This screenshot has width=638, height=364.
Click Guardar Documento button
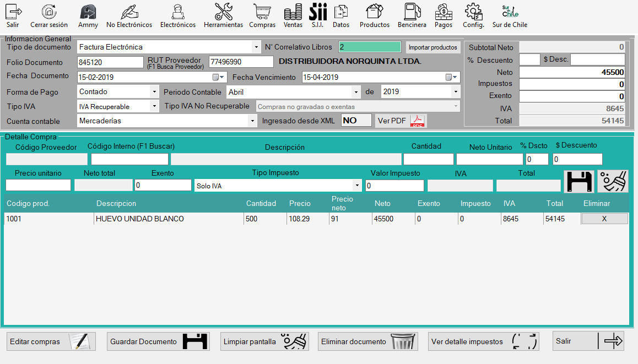coord(158,341)
